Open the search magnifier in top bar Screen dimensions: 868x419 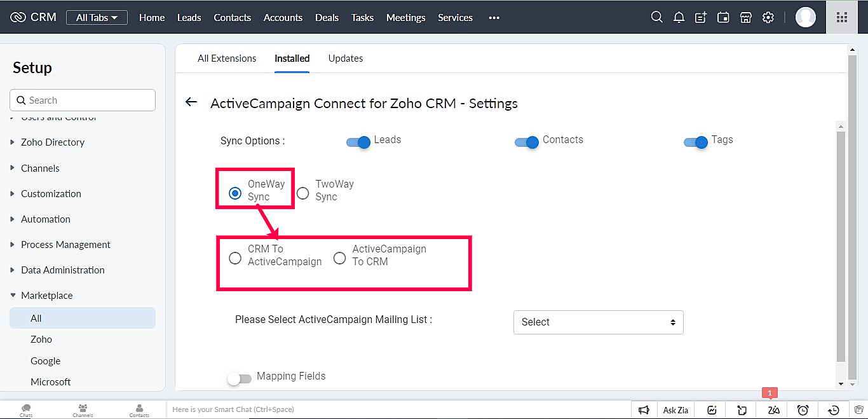(x=657, y=17)
